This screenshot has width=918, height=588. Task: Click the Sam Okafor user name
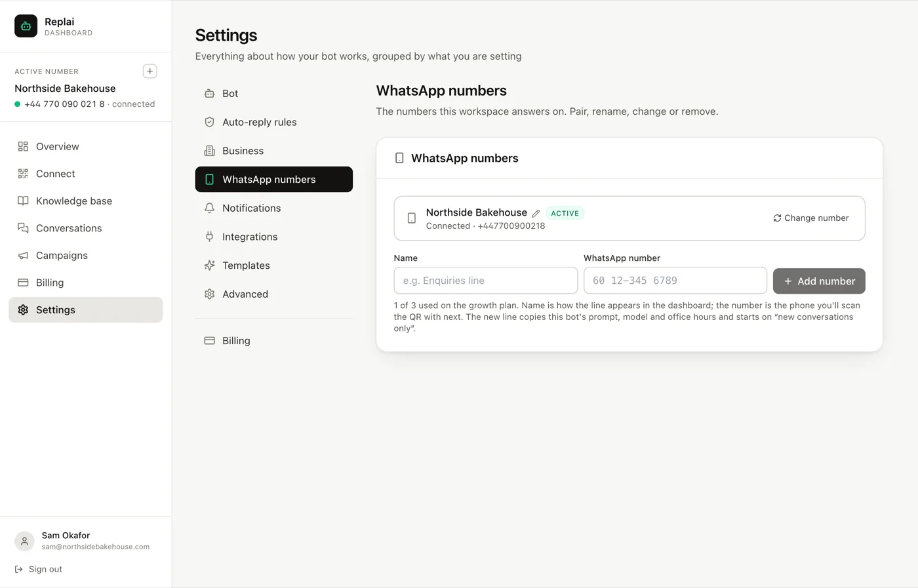point(66,536)
